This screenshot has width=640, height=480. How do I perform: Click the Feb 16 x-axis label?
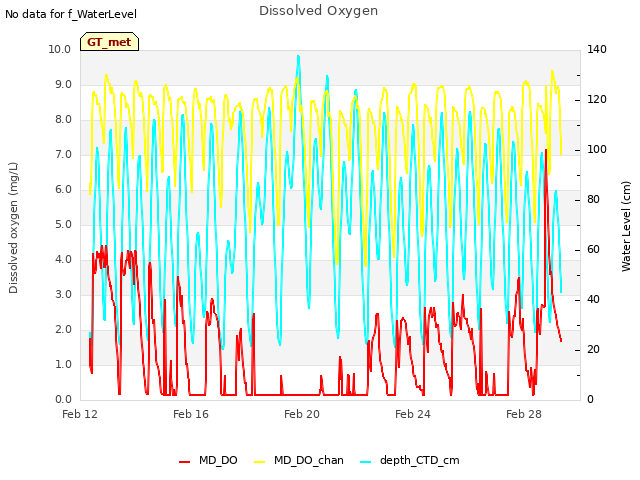191,414
